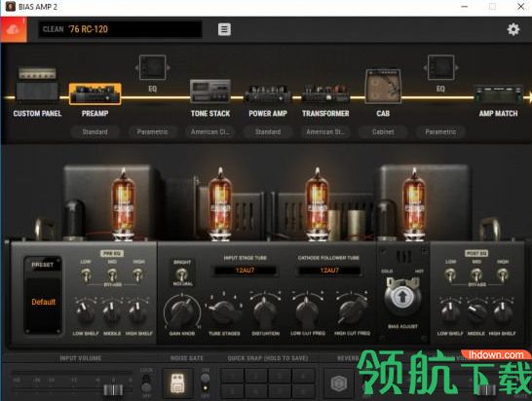Open the Parametric selector under the first EQ
This screenshot has height=401, width=532.
[152, 131]
